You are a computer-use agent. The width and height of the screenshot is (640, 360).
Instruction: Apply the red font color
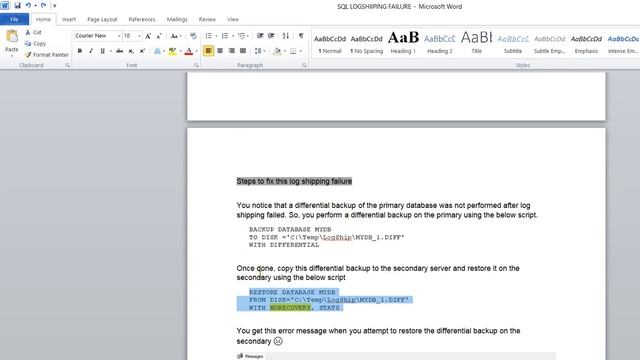(x=189, y=51)
